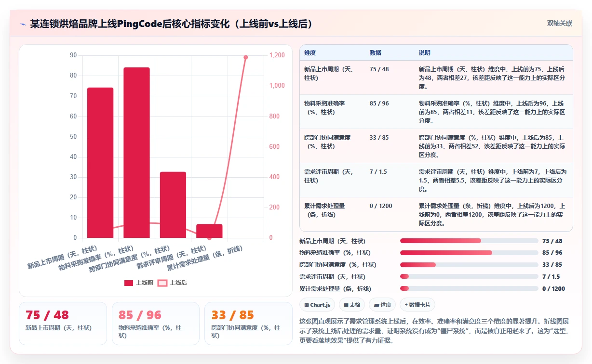Click the 跨部门协同满意度 progress bar
Image resolution: width=592 pixels, height=364 pixels.
click(469, 265)
